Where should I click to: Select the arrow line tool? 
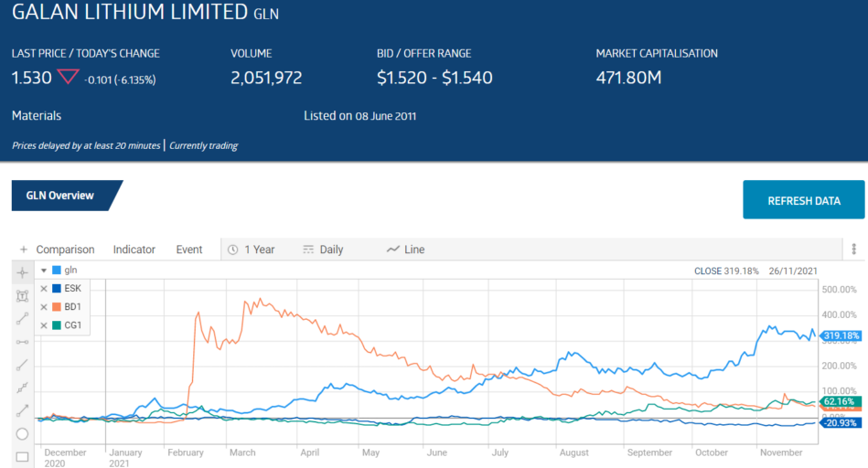[x=22, y=411]
